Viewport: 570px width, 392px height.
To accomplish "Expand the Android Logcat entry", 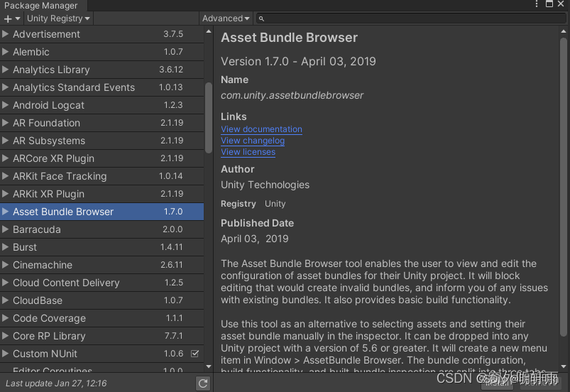I will [x=5, y=105].
